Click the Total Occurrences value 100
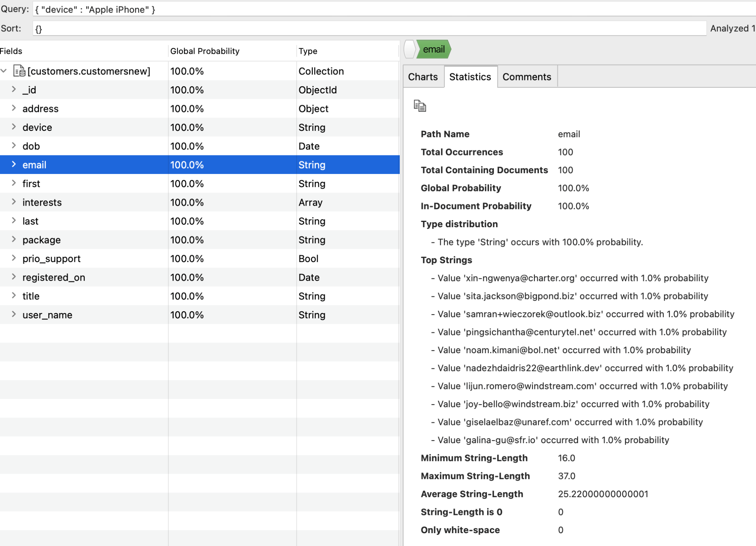Image resolution: width=756 pixels, height=546 pixels. 565,152
